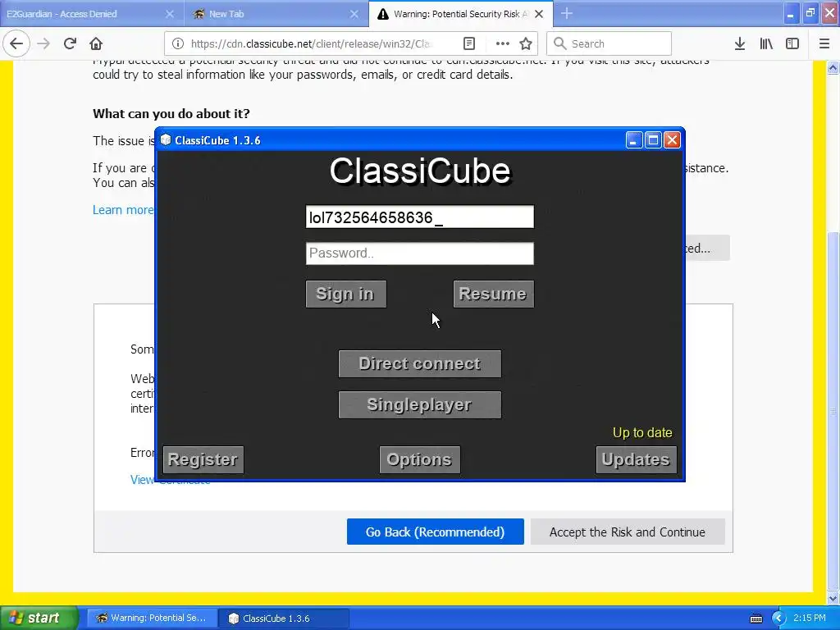840x630 pixels.
Task: Close the E2Guardian Access Denied tab
Action: (170, 14)
